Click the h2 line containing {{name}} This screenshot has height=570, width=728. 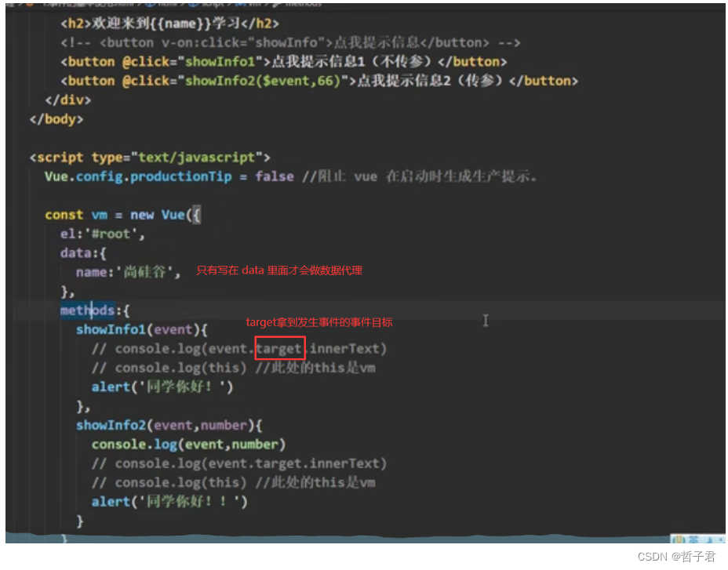pos(169,24)
